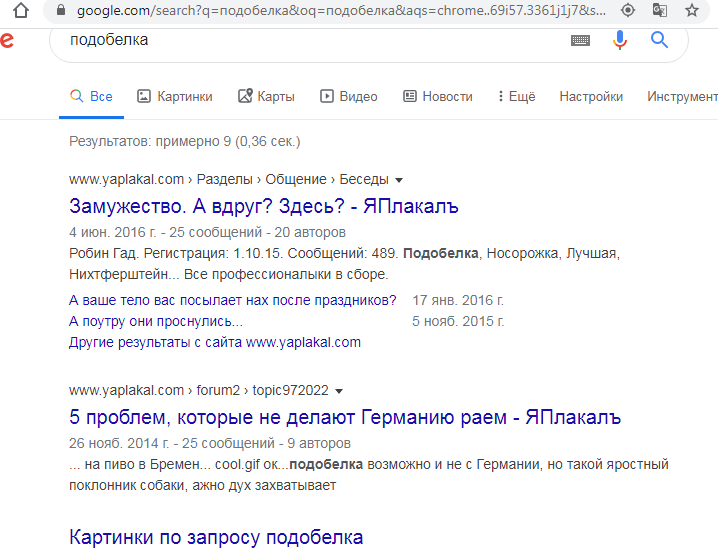Open the Ещё menu
This screenshot has width=718, height=551.
coord(517,97)
